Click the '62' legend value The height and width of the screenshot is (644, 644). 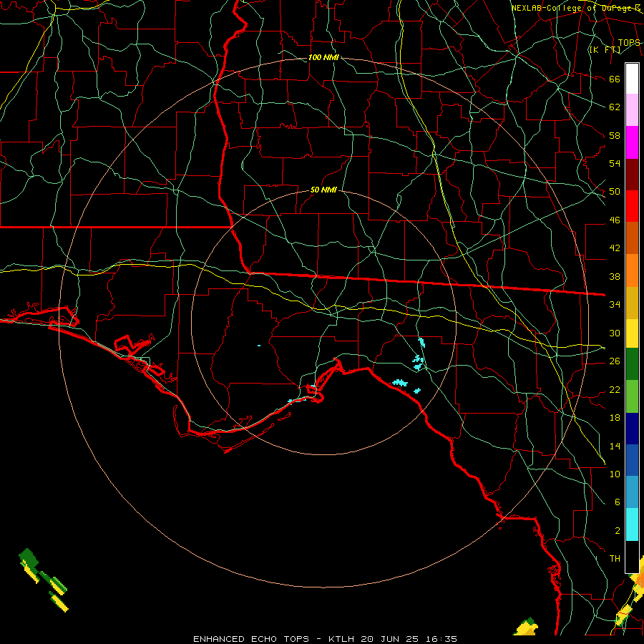coord(615,107)
